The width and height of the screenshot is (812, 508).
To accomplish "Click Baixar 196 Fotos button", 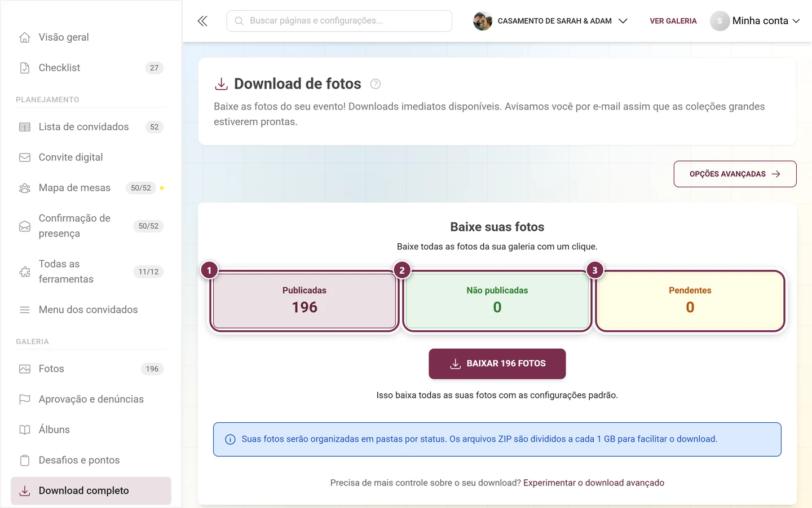I will click(497, 364).
